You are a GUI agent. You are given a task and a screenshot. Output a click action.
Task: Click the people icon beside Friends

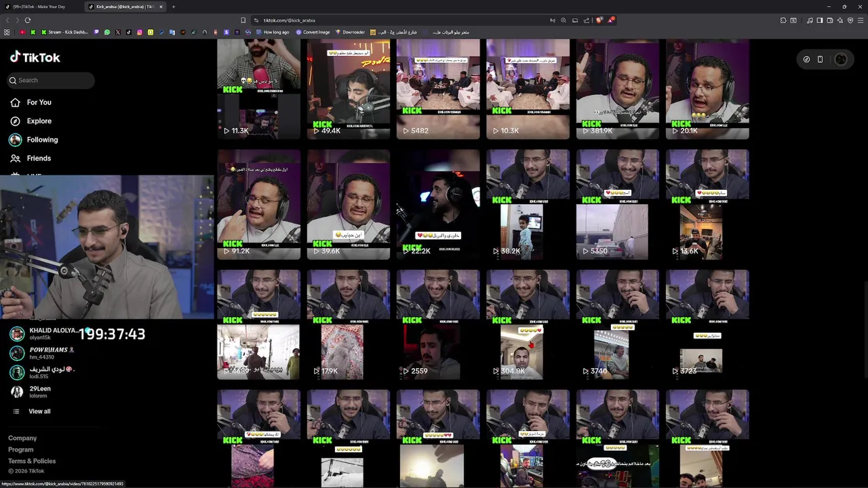click(x=15, y=158)
